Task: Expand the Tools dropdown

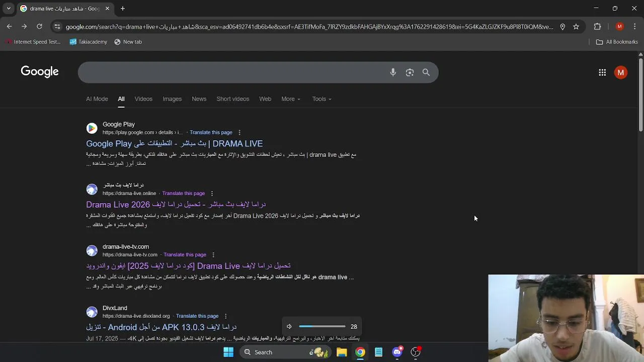Action: point(321,99)
